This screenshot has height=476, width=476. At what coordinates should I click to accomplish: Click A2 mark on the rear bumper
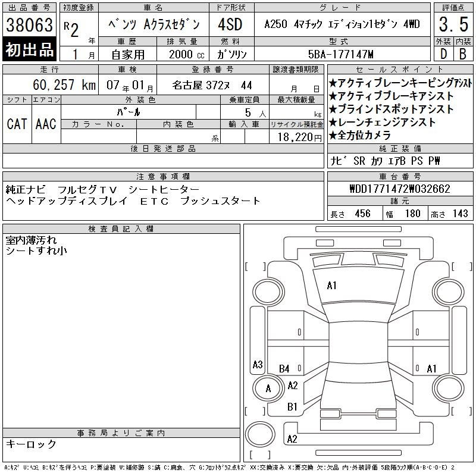[292, 439]
